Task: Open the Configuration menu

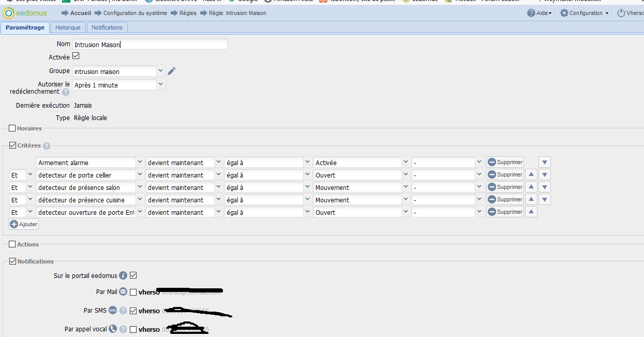Action: coord(585,13)
